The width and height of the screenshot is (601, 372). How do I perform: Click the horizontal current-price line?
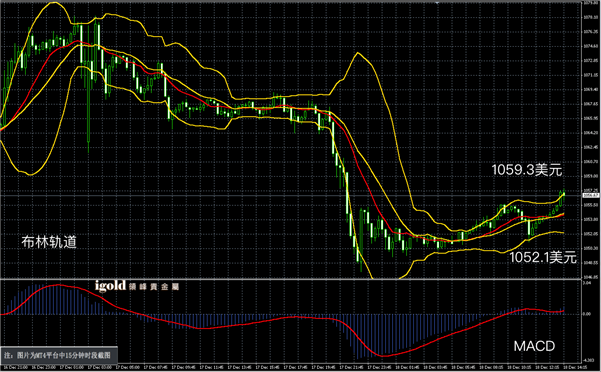click(291, 195)
